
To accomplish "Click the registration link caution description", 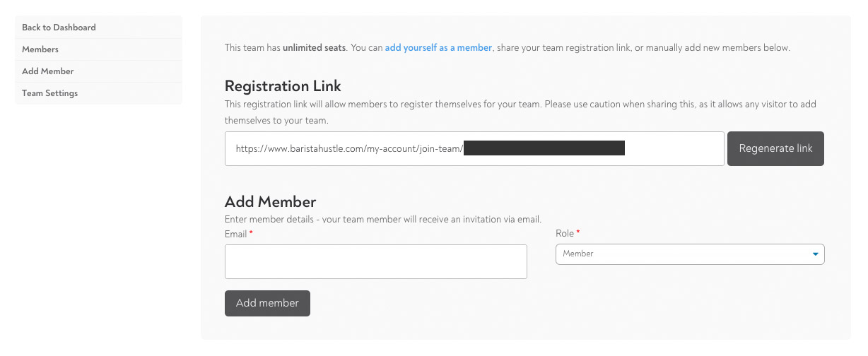I will pos(520,112).
